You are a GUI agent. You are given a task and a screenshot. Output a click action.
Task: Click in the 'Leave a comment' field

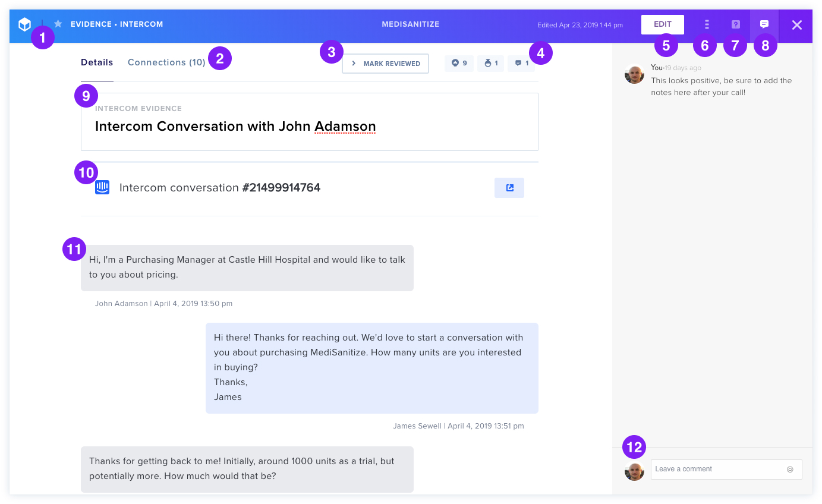point(726,469)
